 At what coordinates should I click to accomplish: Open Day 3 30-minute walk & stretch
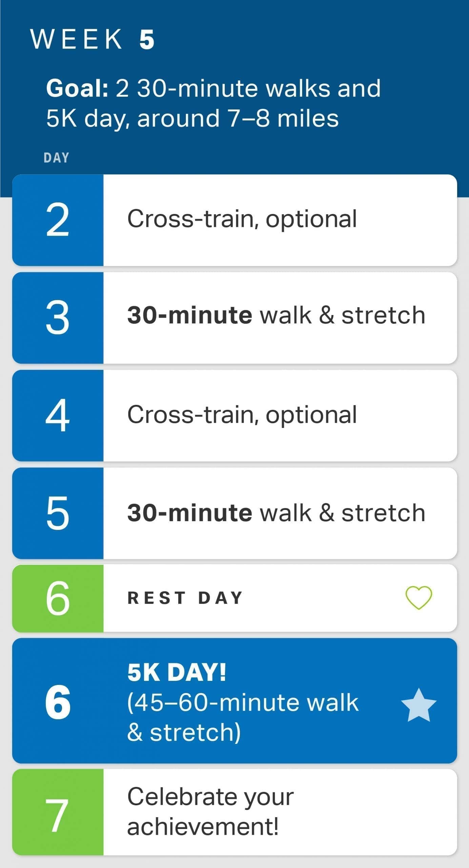(276, 315)
